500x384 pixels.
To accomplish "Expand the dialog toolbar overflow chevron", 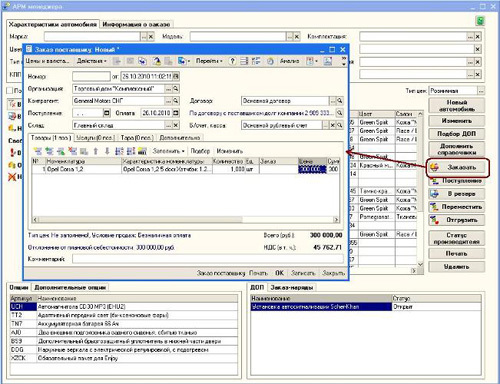I will pos(344,61).
